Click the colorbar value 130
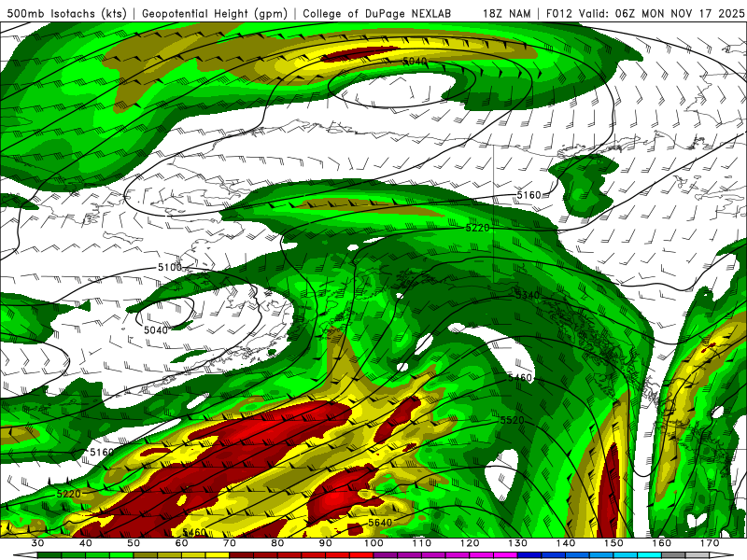 (518, 543)
